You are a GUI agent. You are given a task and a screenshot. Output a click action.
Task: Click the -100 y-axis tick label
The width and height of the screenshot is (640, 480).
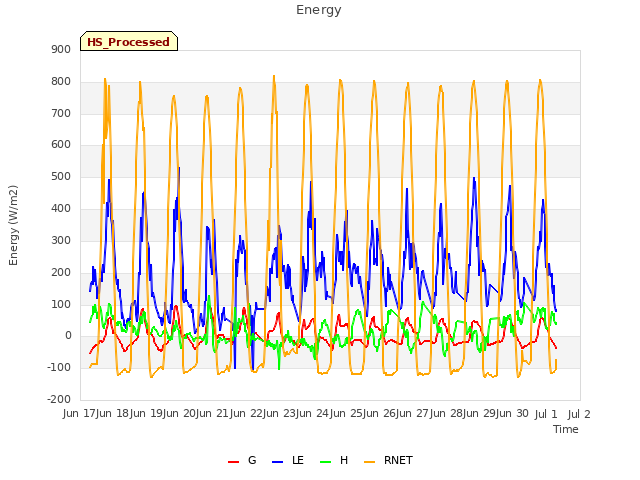pyautogui.click(x=59, y=367)
